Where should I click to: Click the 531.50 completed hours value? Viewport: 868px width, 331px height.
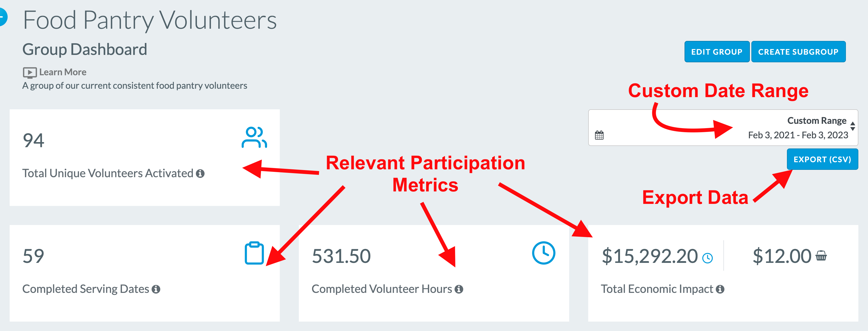point(341,256)
